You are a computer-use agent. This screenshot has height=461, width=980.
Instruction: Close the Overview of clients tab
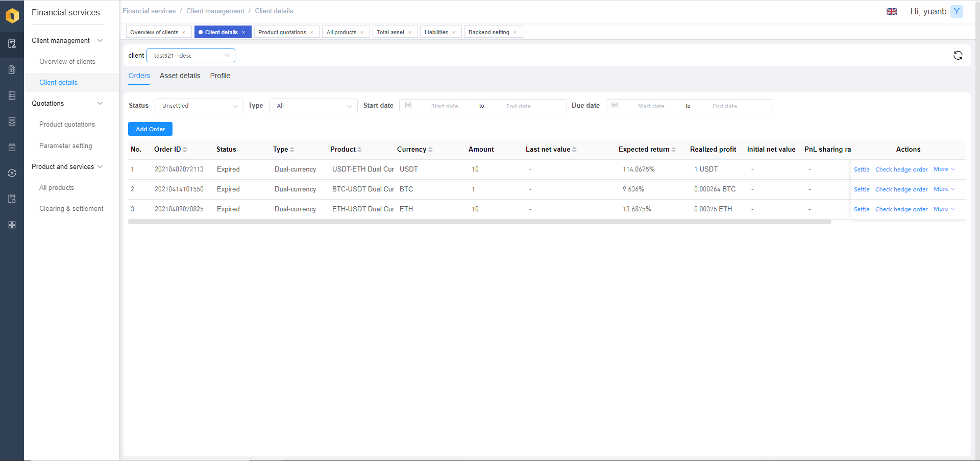tap(184, 32)
